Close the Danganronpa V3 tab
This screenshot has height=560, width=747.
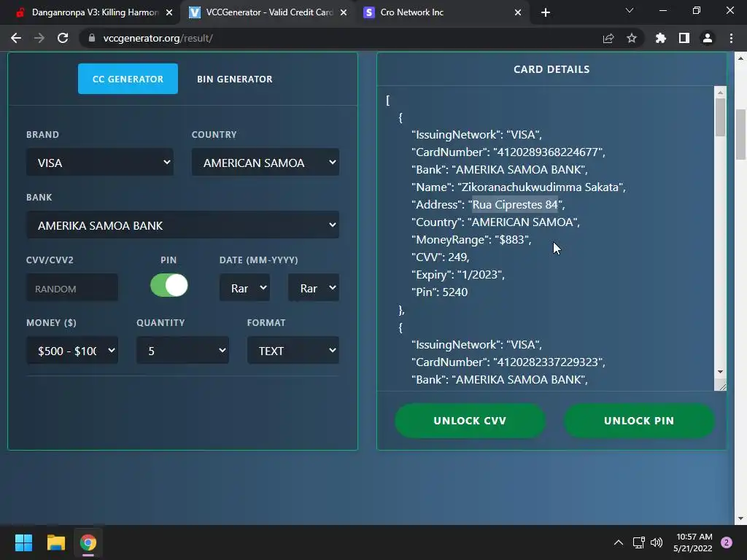click(169, 13)
